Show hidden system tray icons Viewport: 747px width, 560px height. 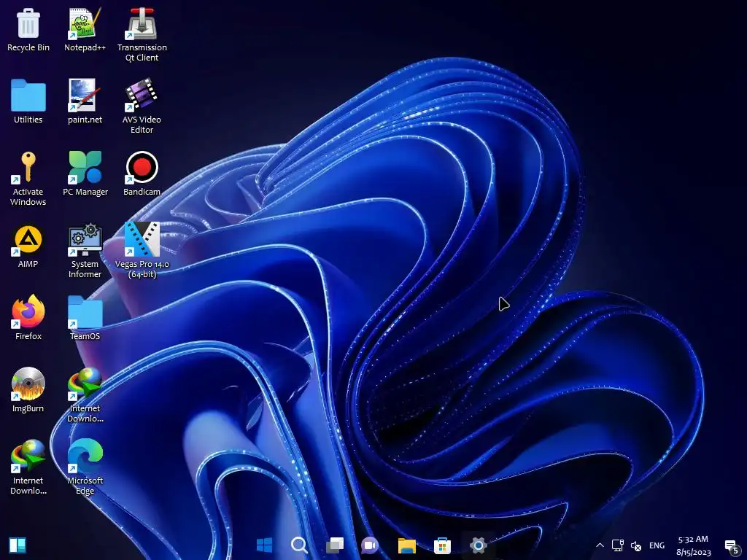click(x=600, y=545)
